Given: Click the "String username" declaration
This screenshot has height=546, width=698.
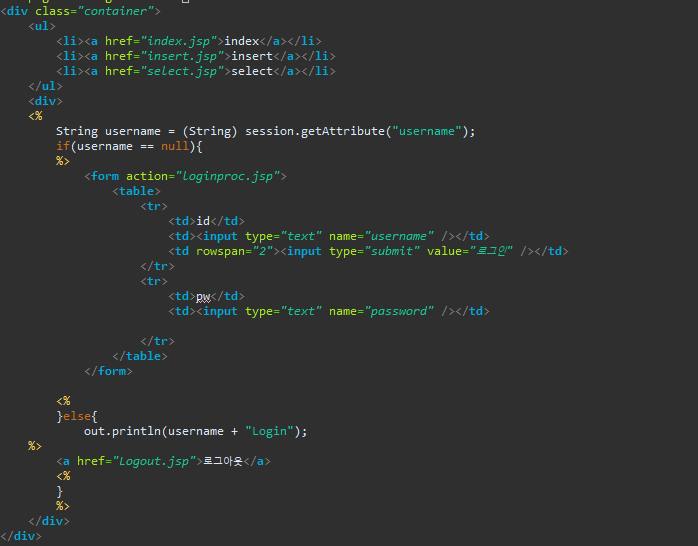Looking at the screenshot, I should click(x=108, y=131).
